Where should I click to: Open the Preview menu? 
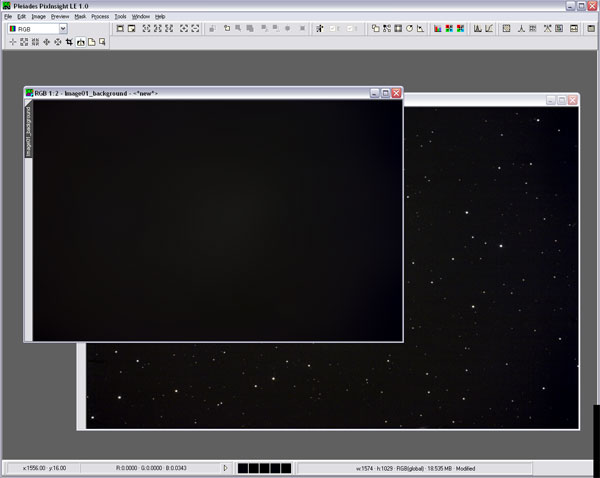tap(60, 16)
